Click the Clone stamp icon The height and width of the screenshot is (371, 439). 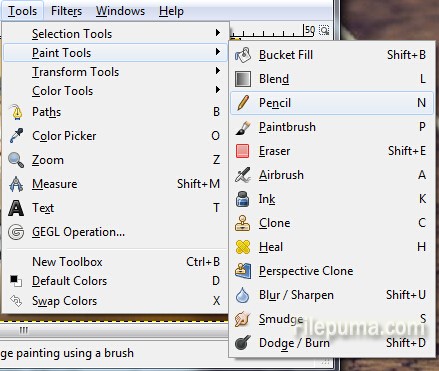(242, 223)
